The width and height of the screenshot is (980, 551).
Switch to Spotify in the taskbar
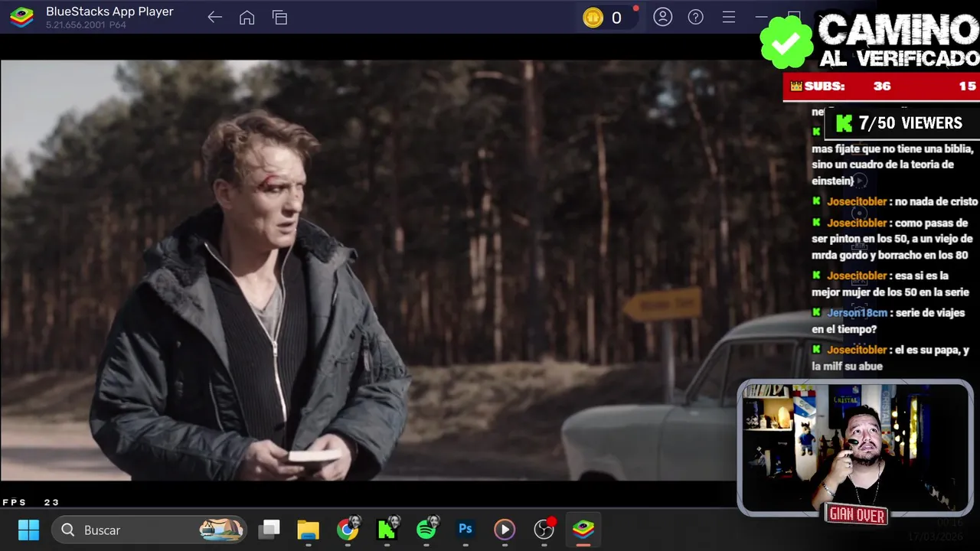pyautogui.click(x=426, y=530)
